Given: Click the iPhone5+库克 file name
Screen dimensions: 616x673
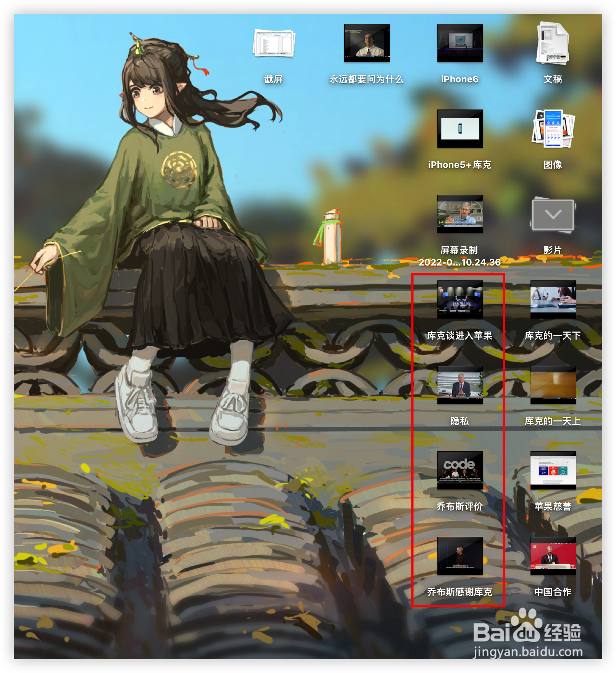Looking at the screenshot, I should coord(460,165).
